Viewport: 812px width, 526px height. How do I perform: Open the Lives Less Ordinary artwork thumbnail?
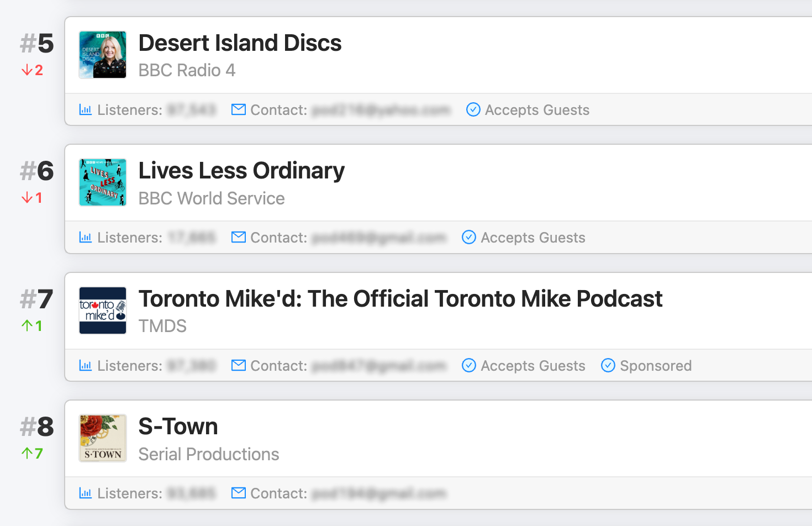(x=103, y=182)
